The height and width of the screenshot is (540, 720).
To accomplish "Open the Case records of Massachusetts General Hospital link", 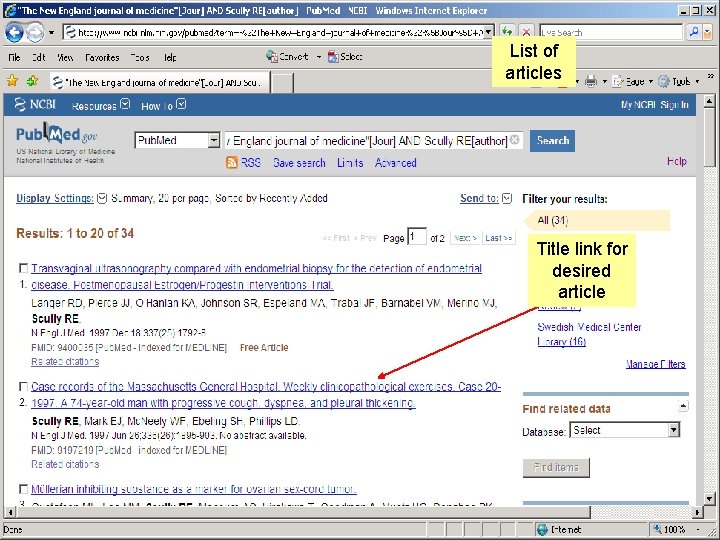I will click(x=266, y=395).
